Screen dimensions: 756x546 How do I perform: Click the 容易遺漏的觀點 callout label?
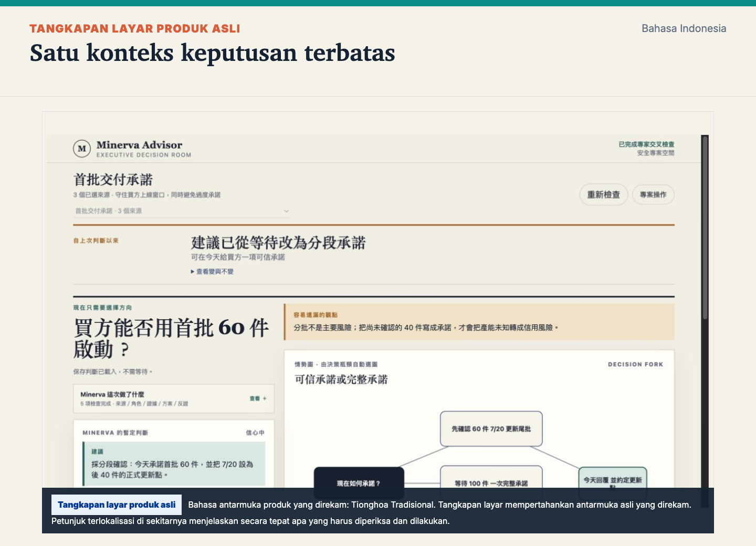tap(316, 315)
